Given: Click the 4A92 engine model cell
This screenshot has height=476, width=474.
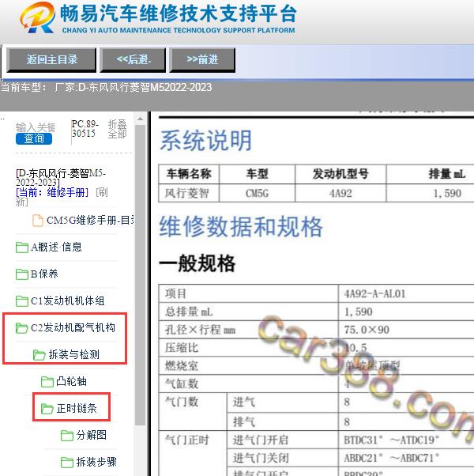Looking at the screenshot, I should click(x=340, y=193).
